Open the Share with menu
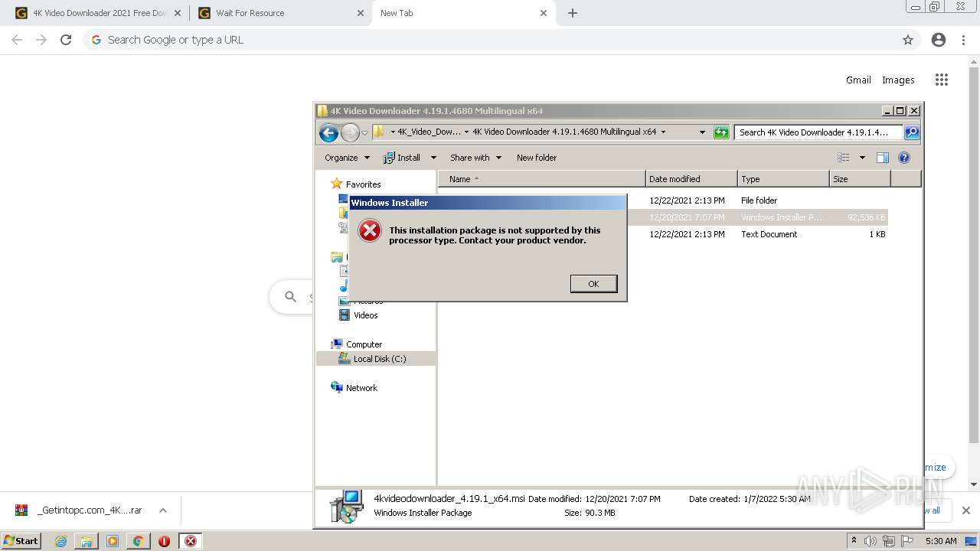The height and width of the screenshot is (551, 980). [475, 158]
